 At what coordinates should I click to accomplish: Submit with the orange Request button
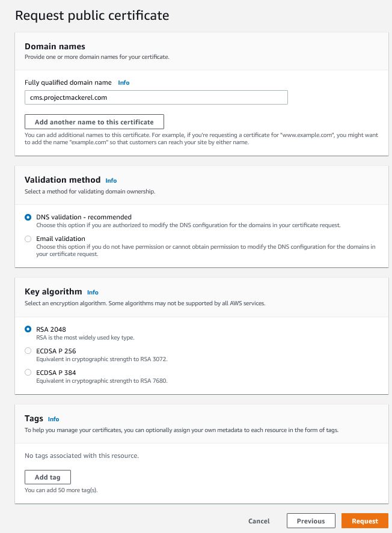365,521
